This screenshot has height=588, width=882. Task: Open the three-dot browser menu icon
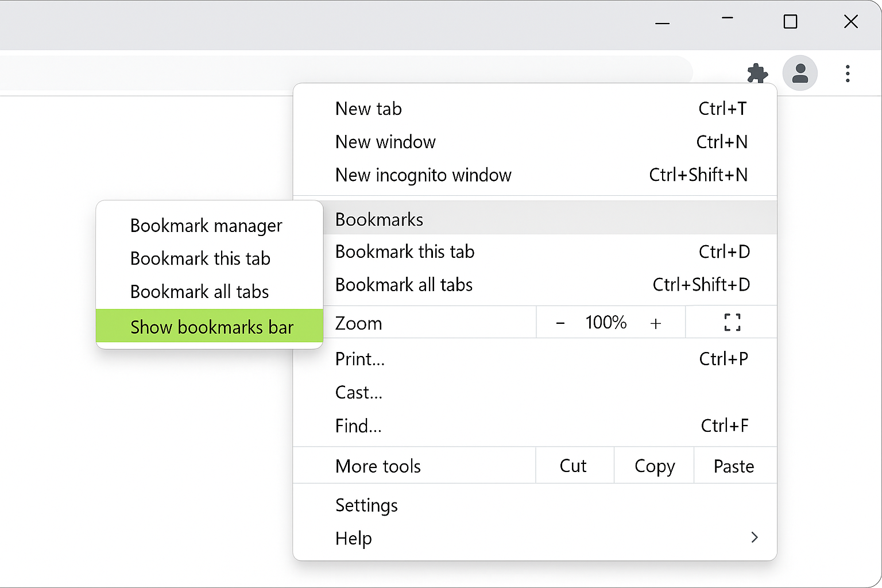848,73
